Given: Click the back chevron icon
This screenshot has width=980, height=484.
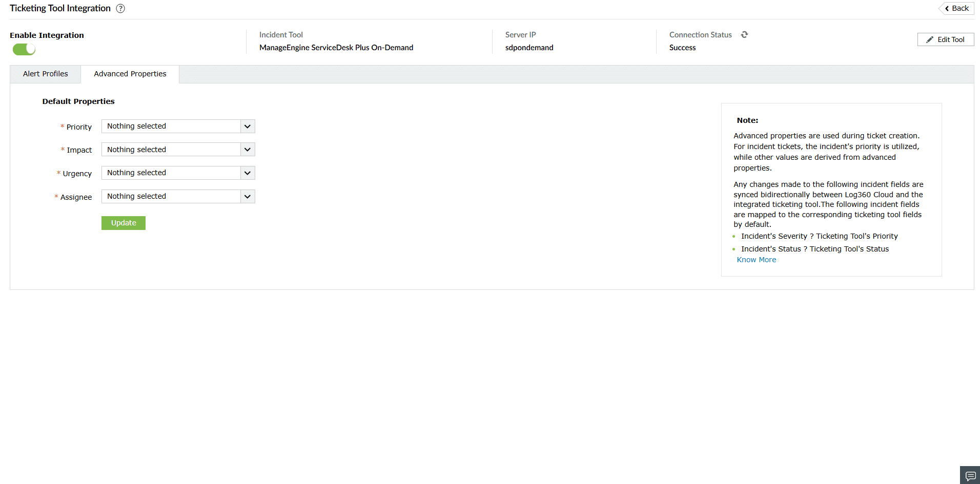Looking at the screenshot, I should [947, 8].
